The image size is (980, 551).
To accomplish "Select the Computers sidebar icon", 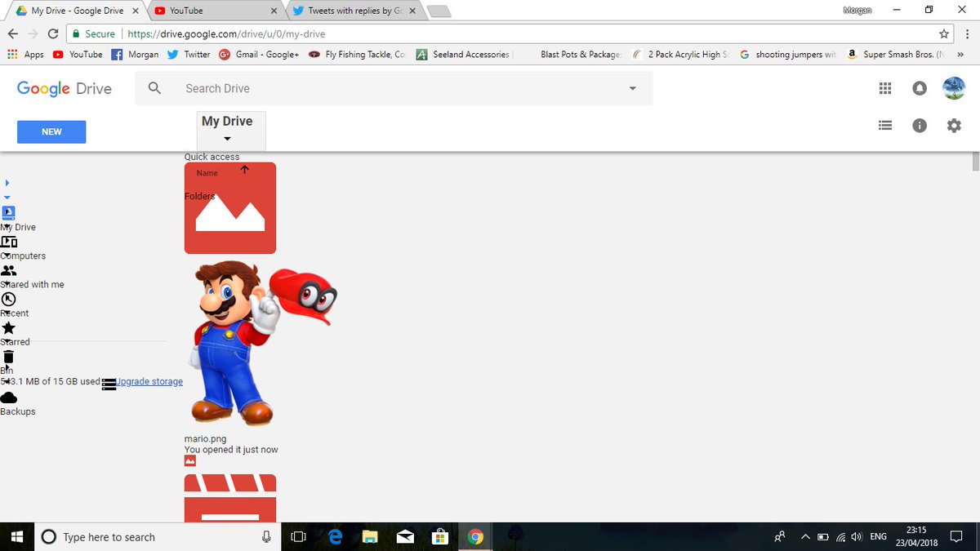I will pyautogui.click(x=8, y=242).
